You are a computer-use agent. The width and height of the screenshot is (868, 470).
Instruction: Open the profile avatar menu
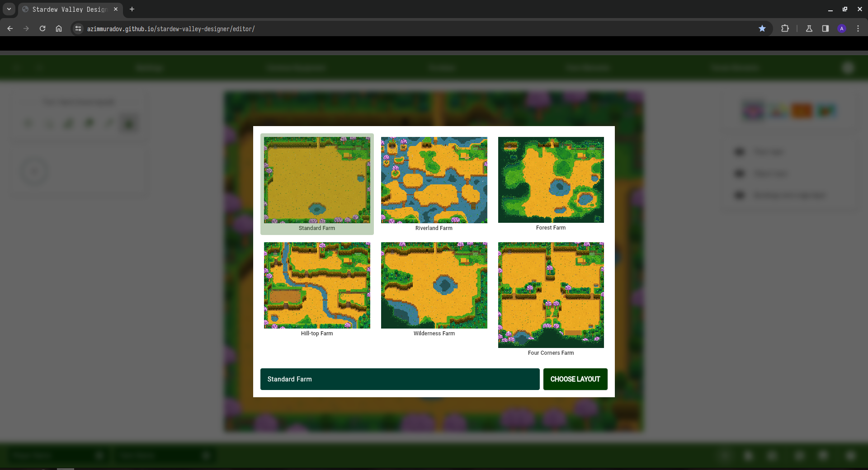(842, 28)
